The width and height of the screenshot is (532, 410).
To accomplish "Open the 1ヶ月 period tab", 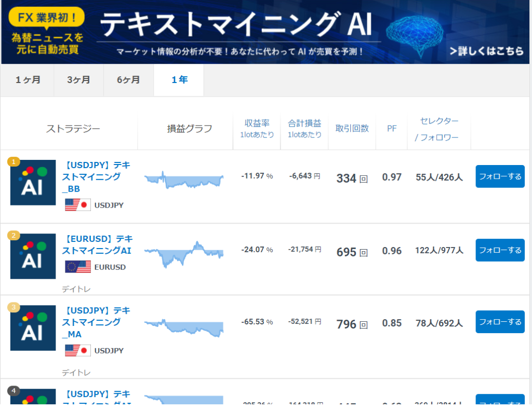I will coord(28,80).
